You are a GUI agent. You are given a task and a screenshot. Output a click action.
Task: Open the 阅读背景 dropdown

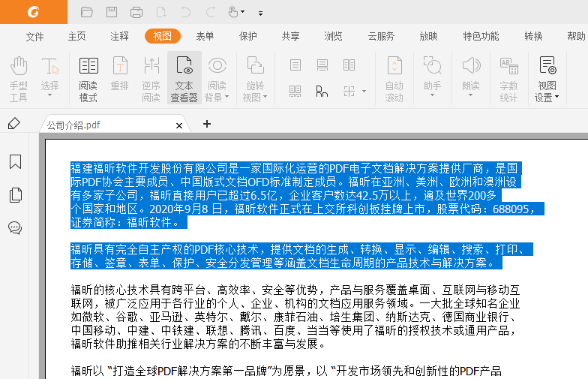(x=217, y=79)
